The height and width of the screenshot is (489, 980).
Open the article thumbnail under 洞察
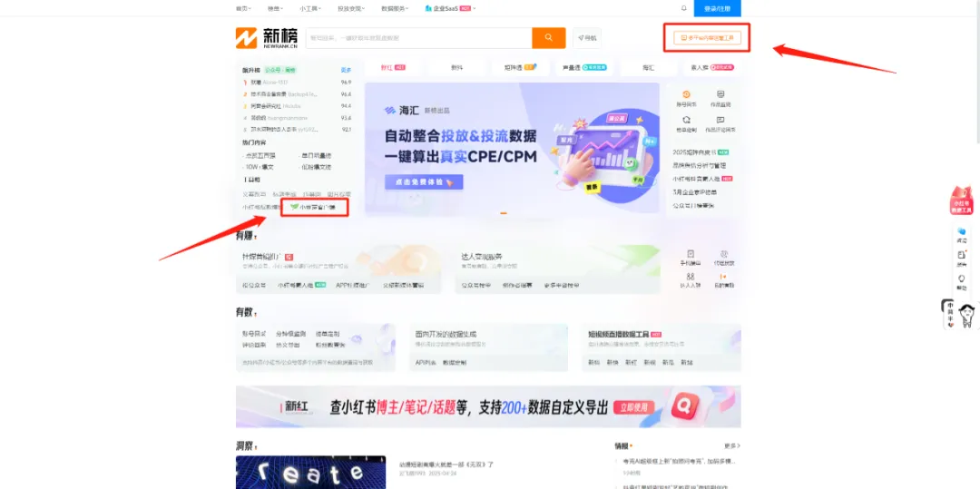coord(310,472)
